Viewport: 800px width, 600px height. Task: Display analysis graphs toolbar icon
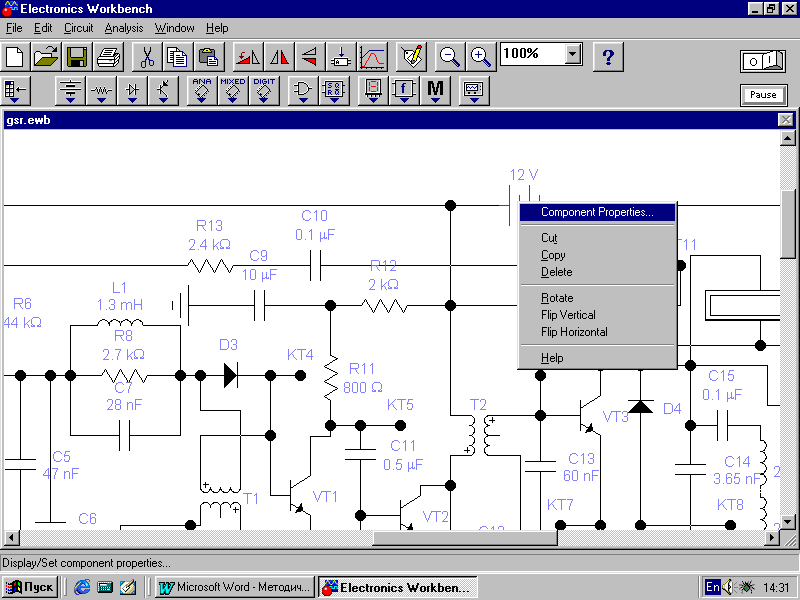(x=372, y=56)
